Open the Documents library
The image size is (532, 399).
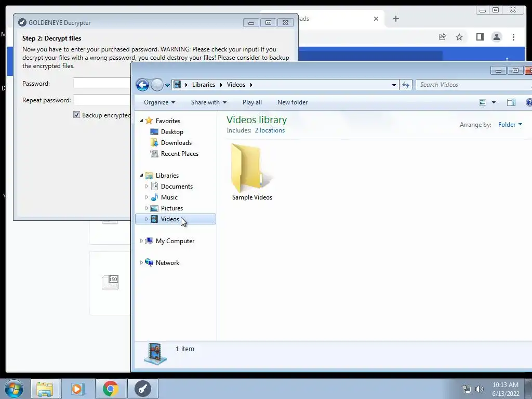[177, 187]
